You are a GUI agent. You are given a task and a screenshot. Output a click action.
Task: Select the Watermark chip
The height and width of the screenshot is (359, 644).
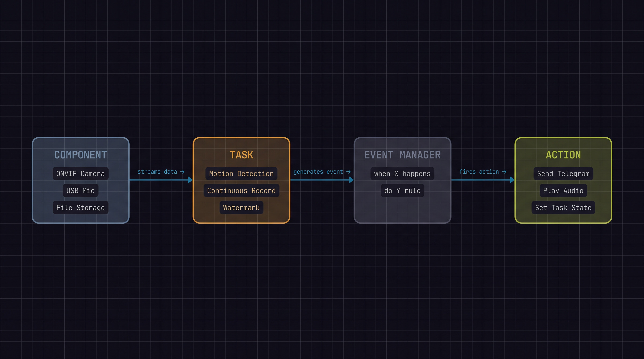coord(241,208)
